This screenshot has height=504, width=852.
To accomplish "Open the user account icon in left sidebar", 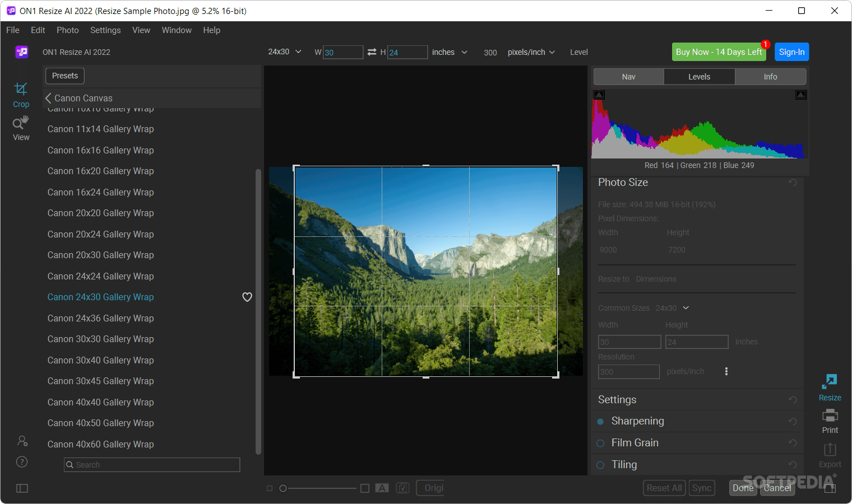I will click(22, 441).
